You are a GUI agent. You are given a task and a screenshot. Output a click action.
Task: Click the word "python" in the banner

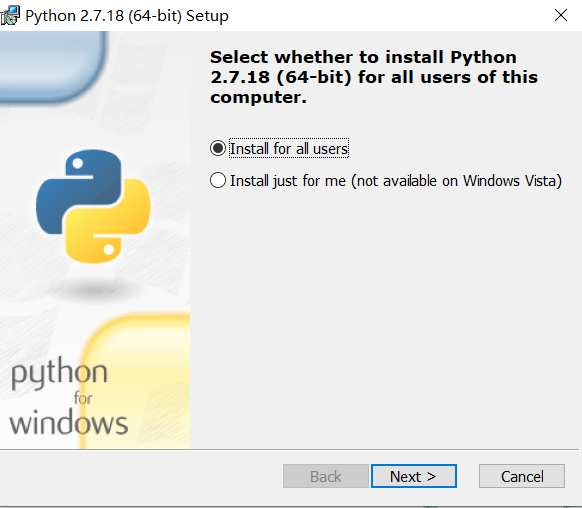click(59, 374)
